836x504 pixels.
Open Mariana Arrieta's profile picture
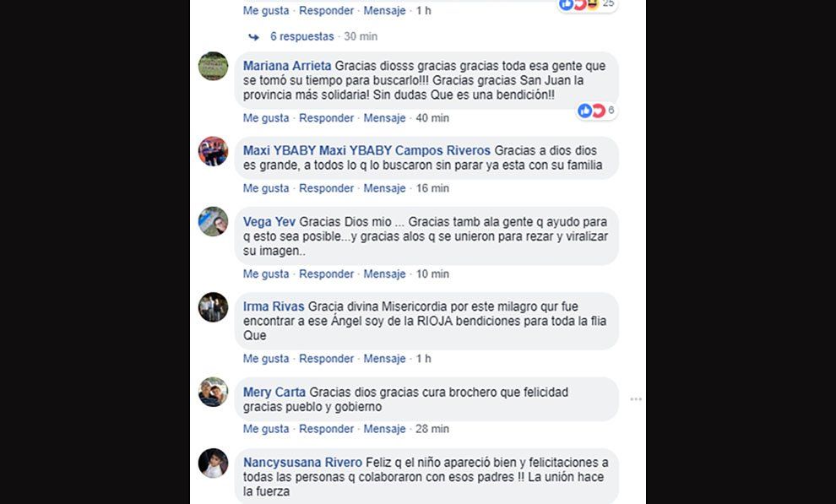pos(214,66)
